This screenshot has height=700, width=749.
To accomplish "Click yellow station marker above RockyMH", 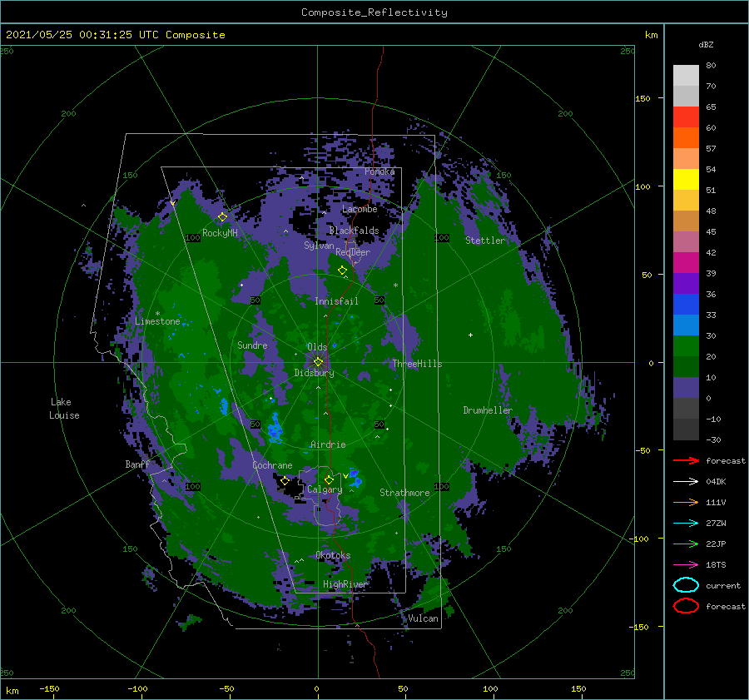I will click(x=222, y=217).
